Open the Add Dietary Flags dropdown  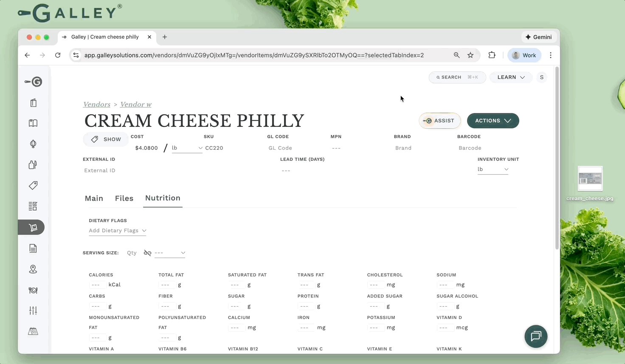point(117,231)
